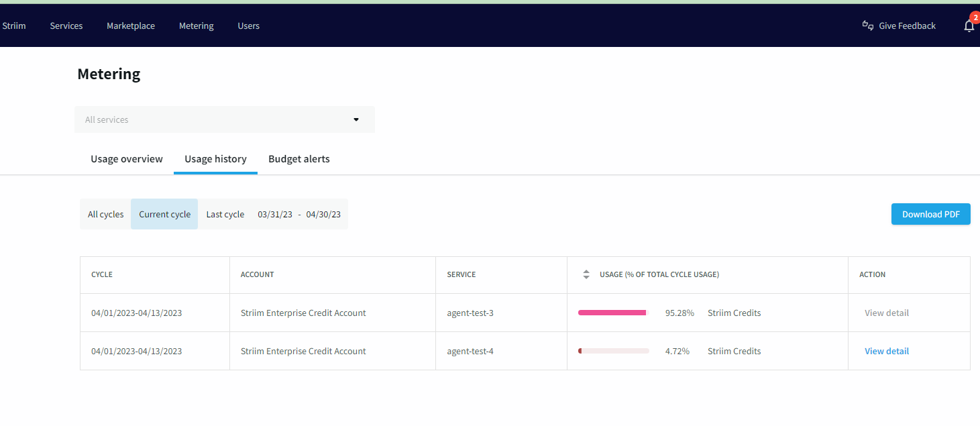
Task: Go to Marketplace in the nav bar
Action: tap(131, 25)
